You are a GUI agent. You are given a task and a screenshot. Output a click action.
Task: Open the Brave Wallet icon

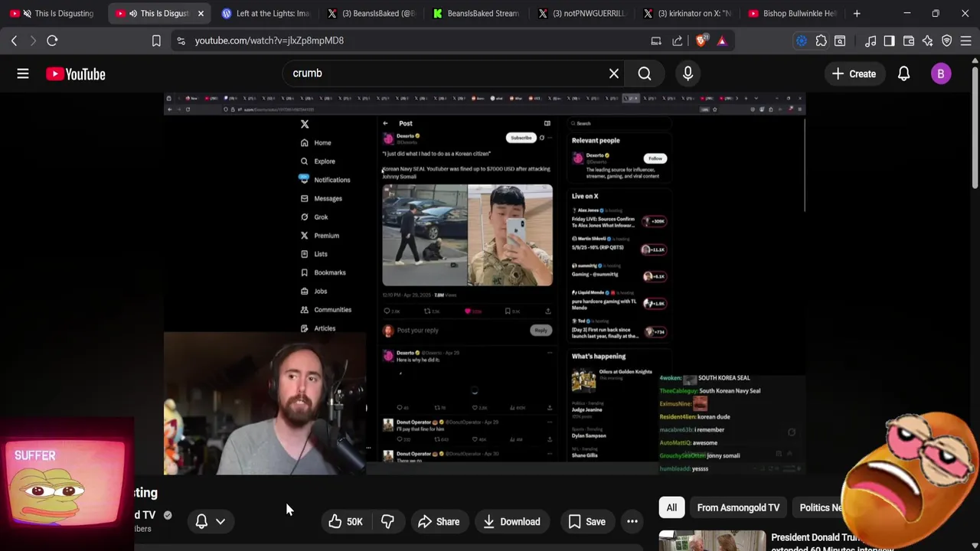[909, 41]
